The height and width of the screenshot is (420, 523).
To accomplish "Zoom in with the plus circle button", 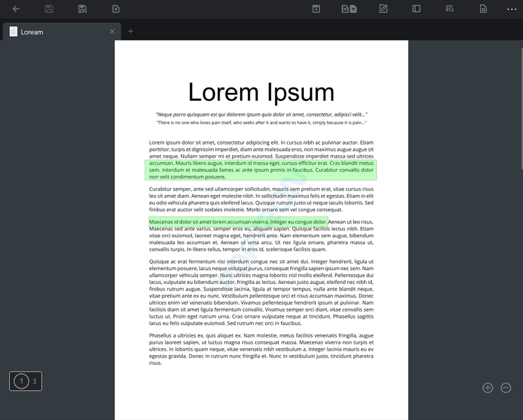I will tap(488, 387).
